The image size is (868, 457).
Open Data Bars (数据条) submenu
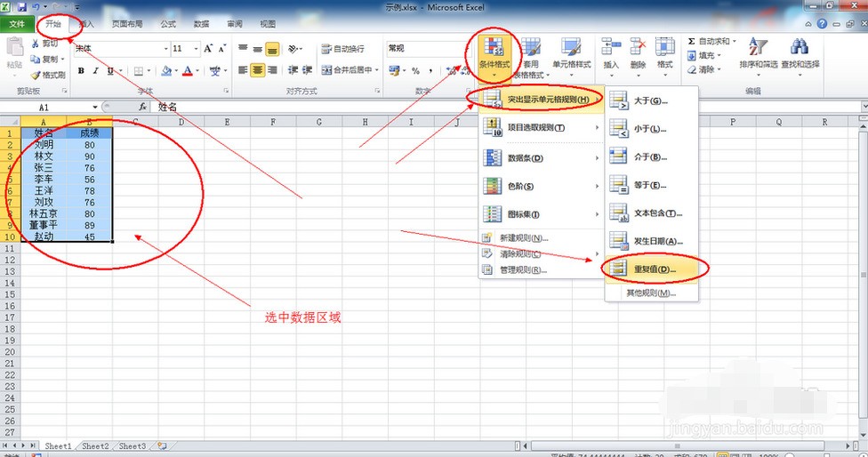pos(541,158)
